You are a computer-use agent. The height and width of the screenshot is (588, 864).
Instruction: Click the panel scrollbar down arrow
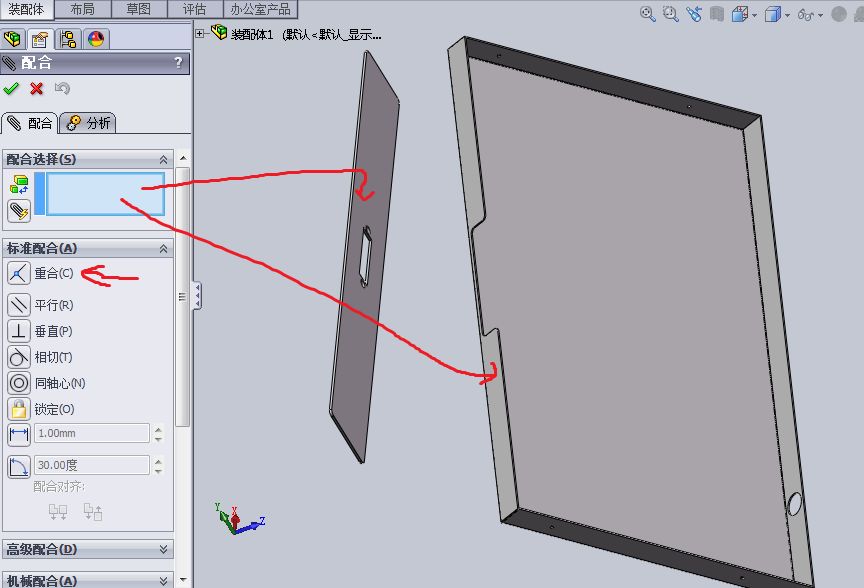(x=183, y=580)
